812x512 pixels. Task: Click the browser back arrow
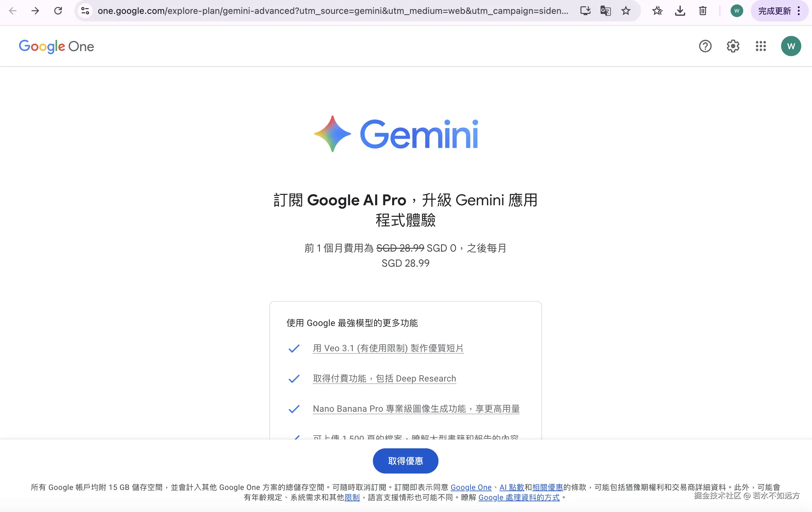tap(13, 11)
